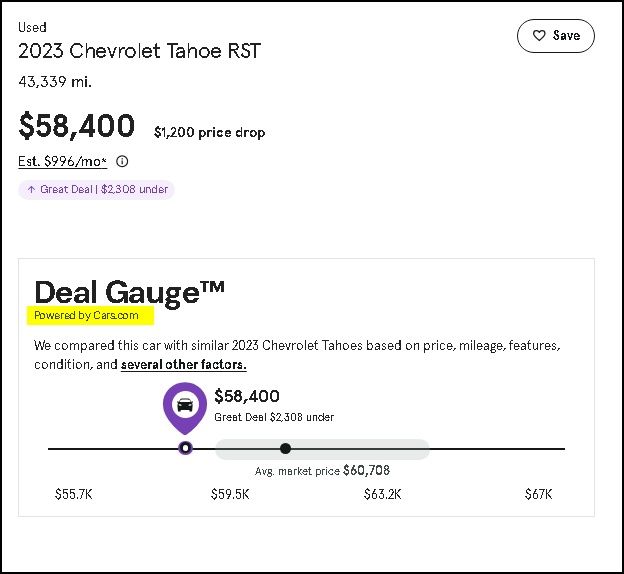The image size is (624, 574).
Task: Open the Est. $996/mo payment link
Action: pyautogui.click(x=62, y=161)
